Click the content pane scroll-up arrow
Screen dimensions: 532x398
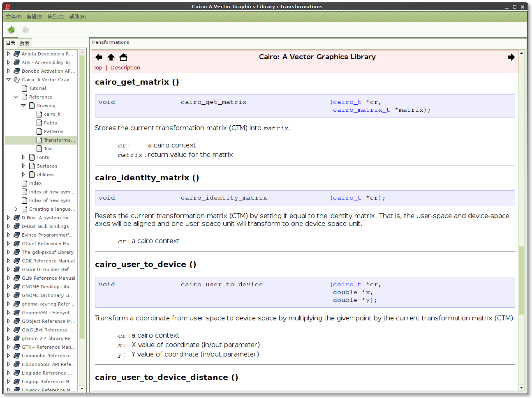pyautogui.click(x=521, y=53)
